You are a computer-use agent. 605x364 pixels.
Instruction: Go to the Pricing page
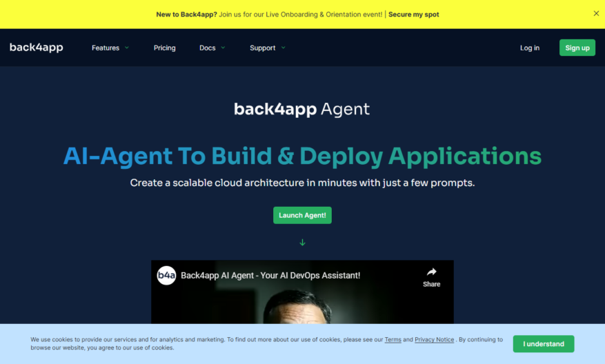164,48
